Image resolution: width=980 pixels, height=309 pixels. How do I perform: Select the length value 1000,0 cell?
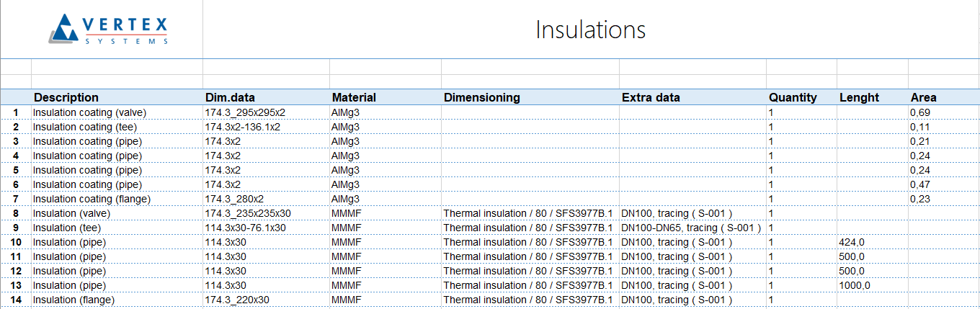point(855,285)
